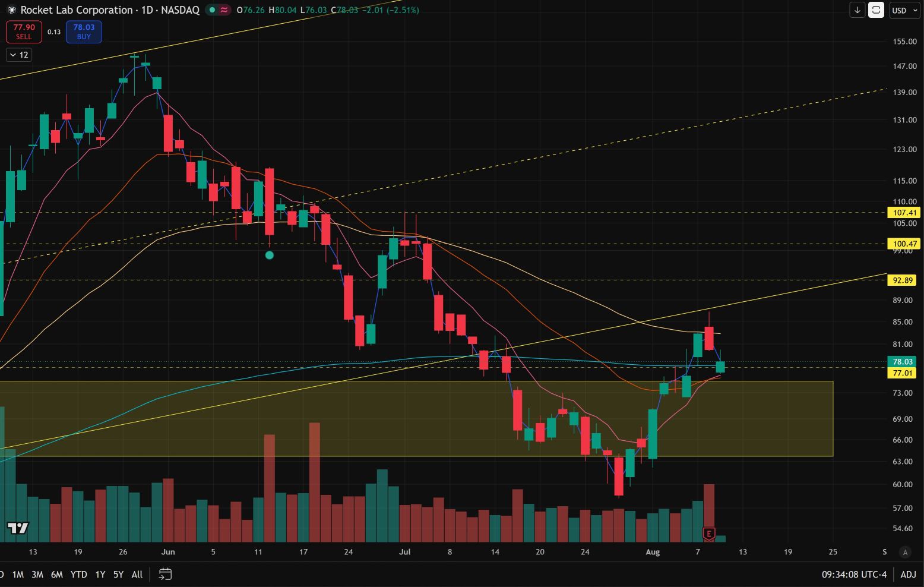Select the 1Y time range

[x=100, y=575]
